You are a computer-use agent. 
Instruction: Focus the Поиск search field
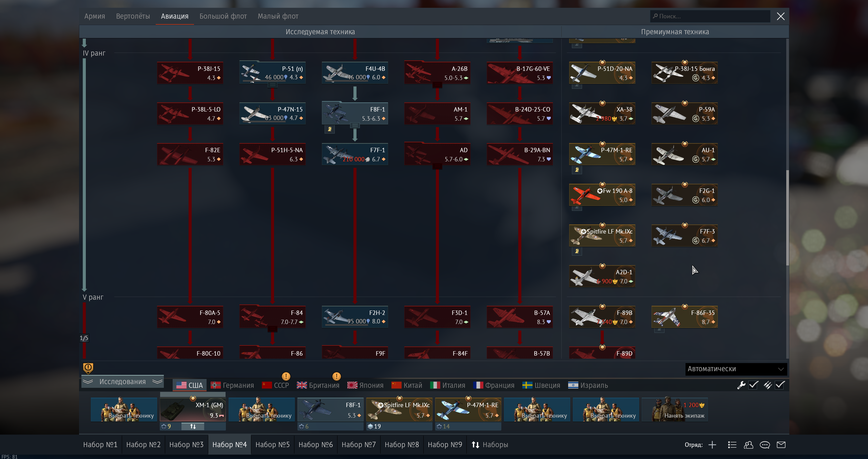710,16
